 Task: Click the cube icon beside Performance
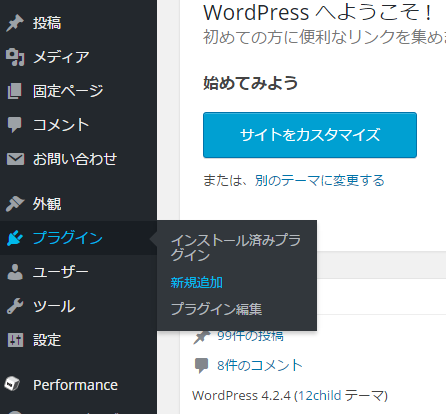(x=13, y=384)
